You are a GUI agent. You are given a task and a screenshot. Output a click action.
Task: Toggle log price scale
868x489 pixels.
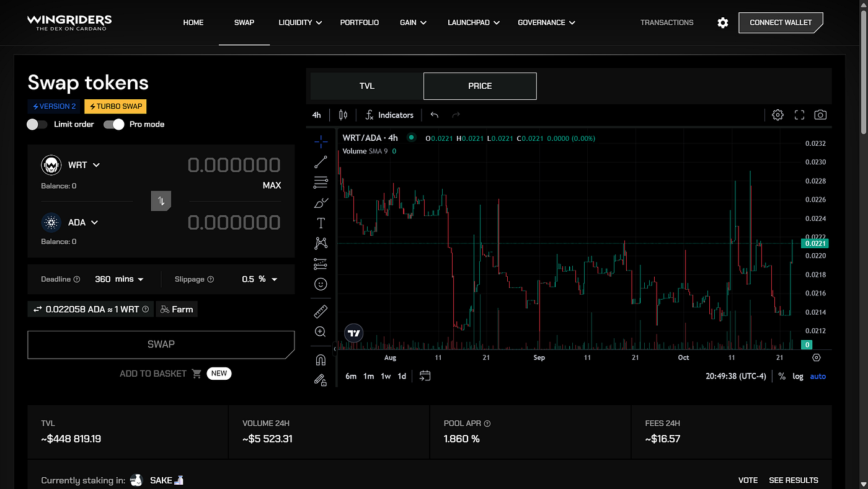click(x=798, y=376)
